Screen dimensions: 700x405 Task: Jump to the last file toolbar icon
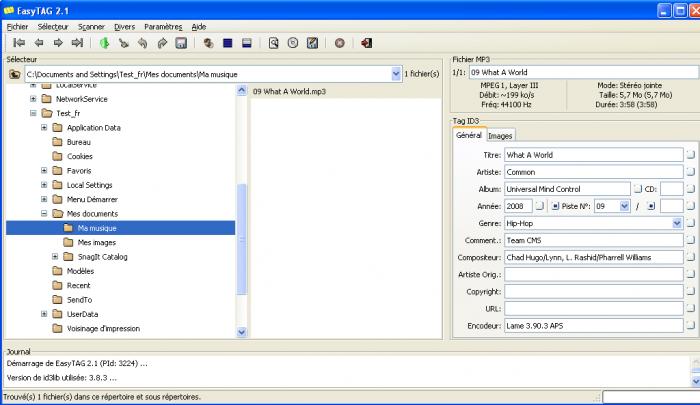pos(78,43)
